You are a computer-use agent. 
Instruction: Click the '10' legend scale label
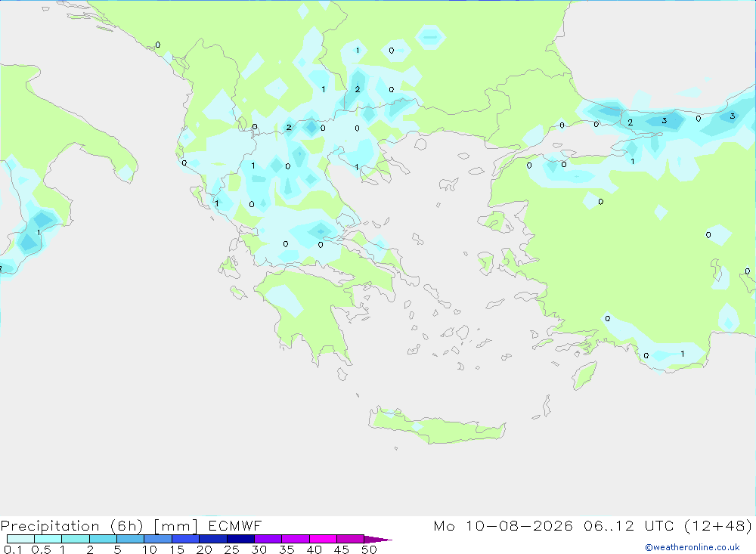pos(150,549)
